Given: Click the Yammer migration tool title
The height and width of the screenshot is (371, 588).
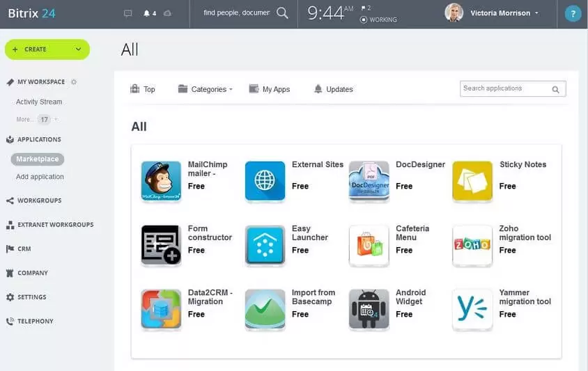Looking at the screenshot, I should 525,297.
